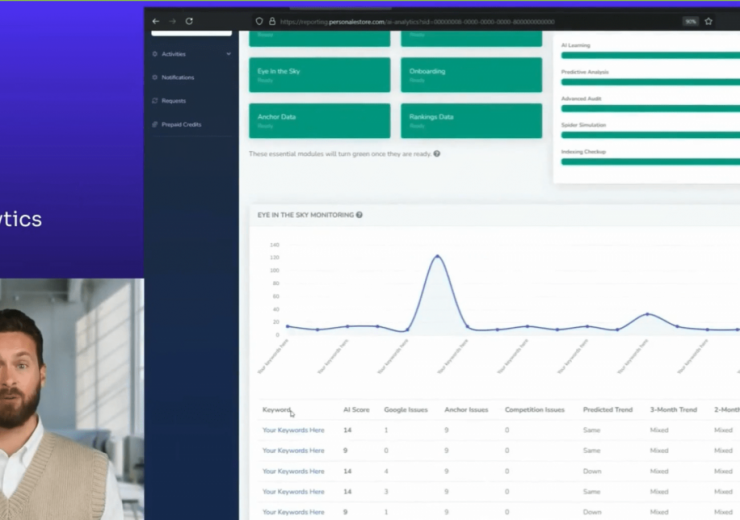The image size is (740, 520).
Task: Open the Activities menu item
Action: pyautogui.click(x=174, y=54)
